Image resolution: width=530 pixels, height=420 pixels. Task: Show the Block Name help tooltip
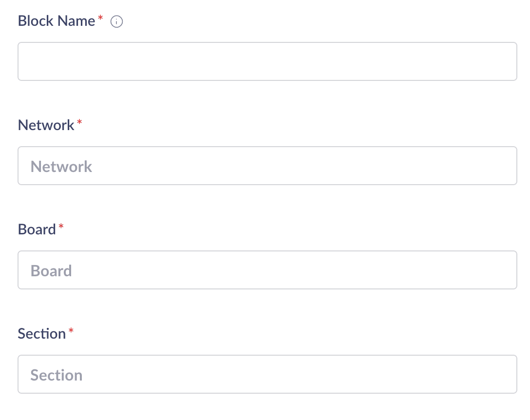(116, 21)
